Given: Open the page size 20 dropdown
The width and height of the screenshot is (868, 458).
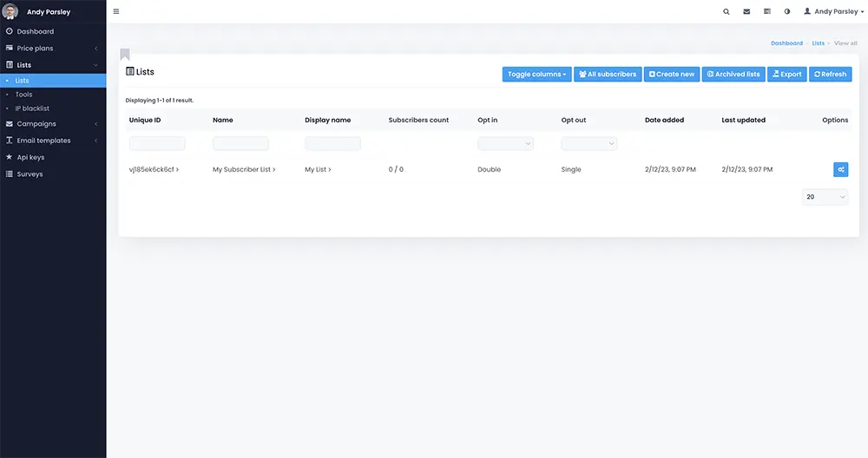Looking at the screenshot, I should [825, 197].
